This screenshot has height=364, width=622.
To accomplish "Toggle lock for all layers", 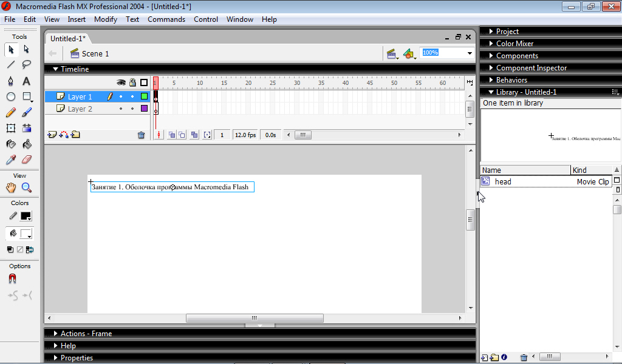I will [132, 83].
